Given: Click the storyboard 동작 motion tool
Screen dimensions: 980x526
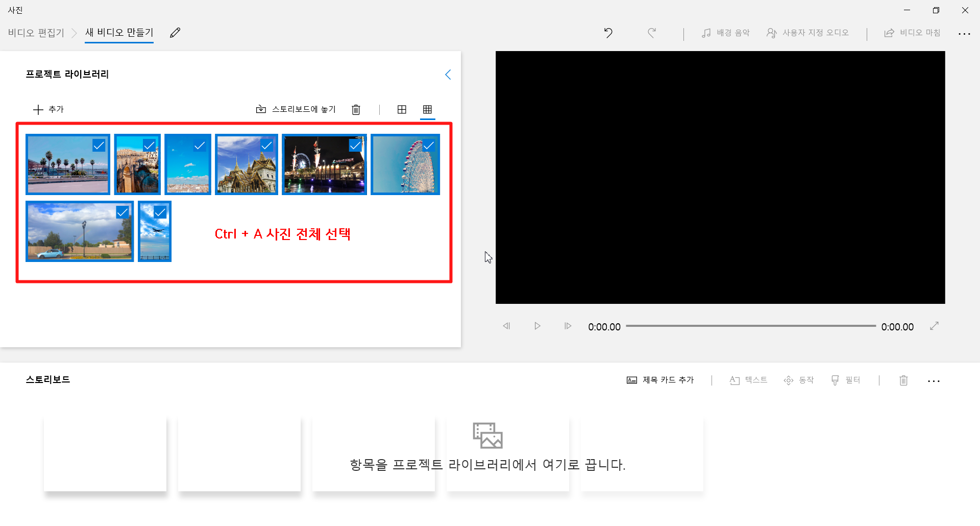Looking at the screenshot, I should (x=799, y=380).
